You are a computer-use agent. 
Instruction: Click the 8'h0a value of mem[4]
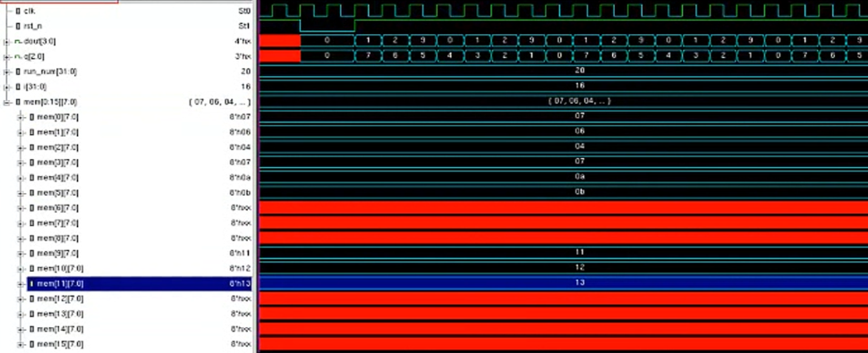click(x=240, y=177)
